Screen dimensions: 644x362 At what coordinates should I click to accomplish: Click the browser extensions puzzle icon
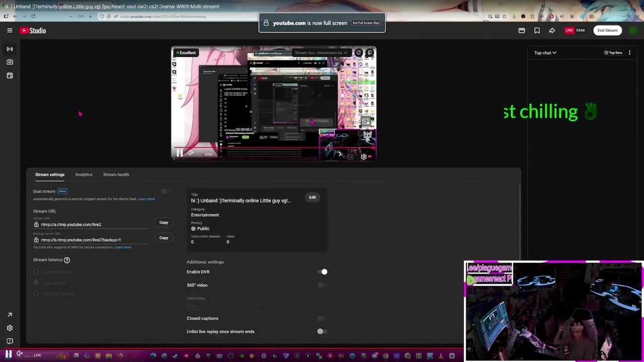tap(532, 16)
